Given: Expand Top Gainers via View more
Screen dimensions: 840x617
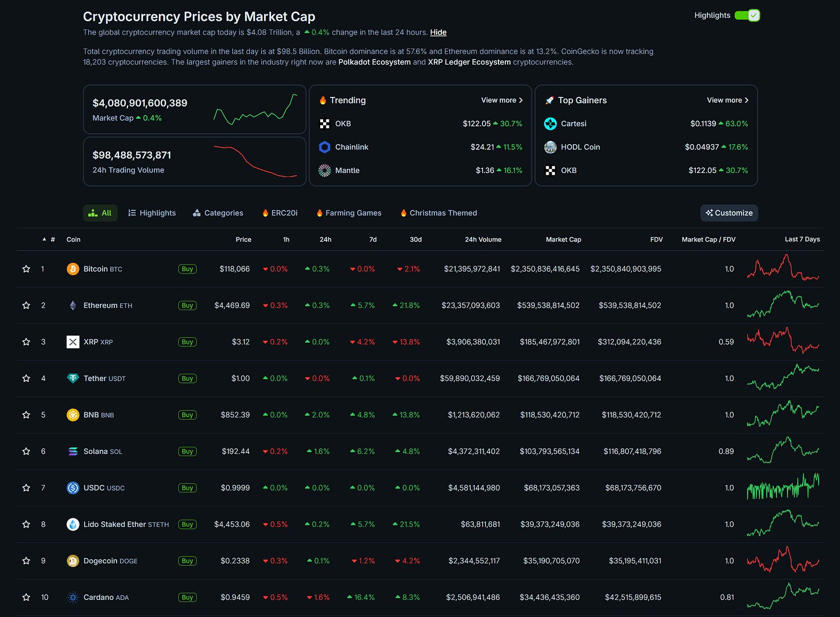Looking at the screenshot, I should pos(728,100).
